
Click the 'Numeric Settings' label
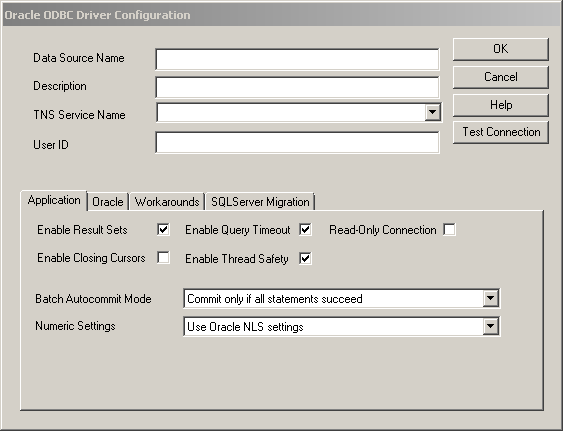pos(75,326)
